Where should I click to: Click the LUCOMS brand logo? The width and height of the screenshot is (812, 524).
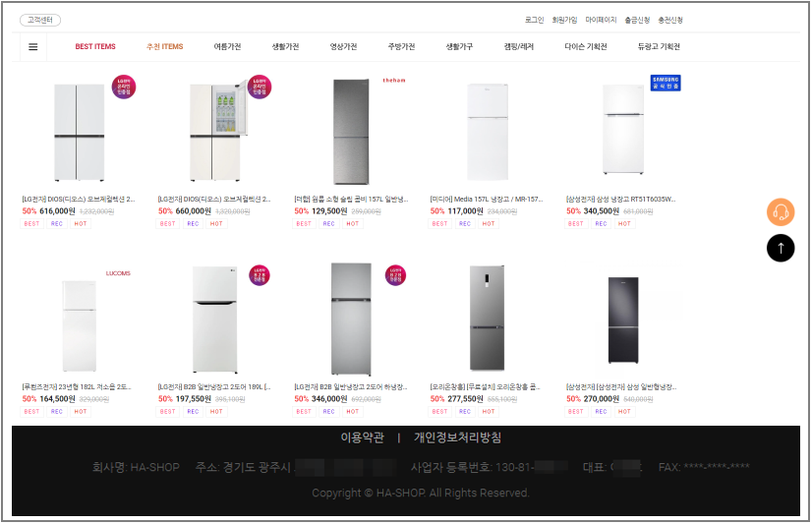pos(118,273)
